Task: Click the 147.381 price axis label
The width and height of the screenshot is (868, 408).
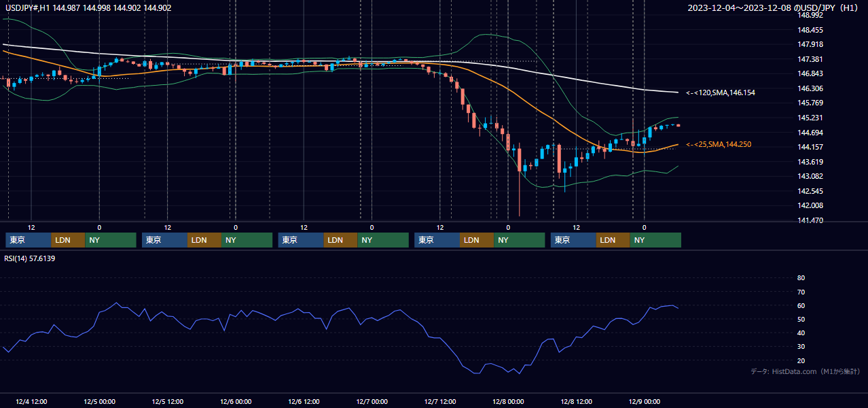Action: tap(810, 59)
